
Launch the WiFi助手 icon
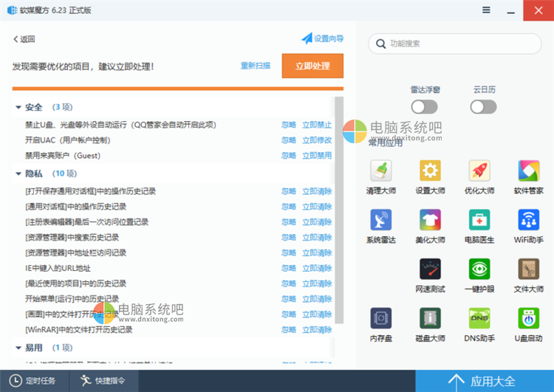click(529, 220)
